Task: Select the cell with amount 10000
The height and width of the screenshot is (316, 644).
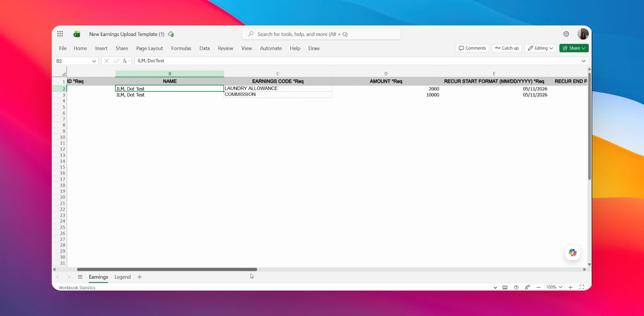Action: coord(386,95)
